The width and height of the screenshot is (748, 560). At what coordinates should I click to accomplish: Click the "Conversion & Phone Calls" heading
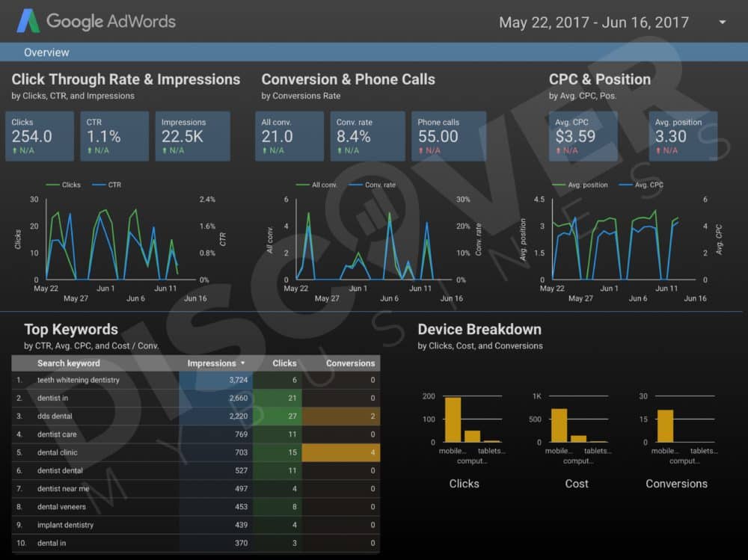click(349, 80)
